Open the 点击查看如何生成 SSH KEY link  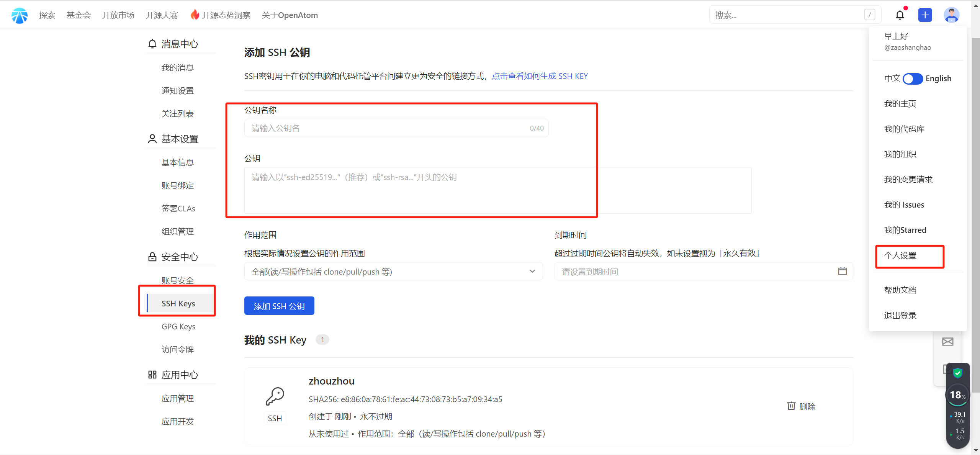[540, 76]
